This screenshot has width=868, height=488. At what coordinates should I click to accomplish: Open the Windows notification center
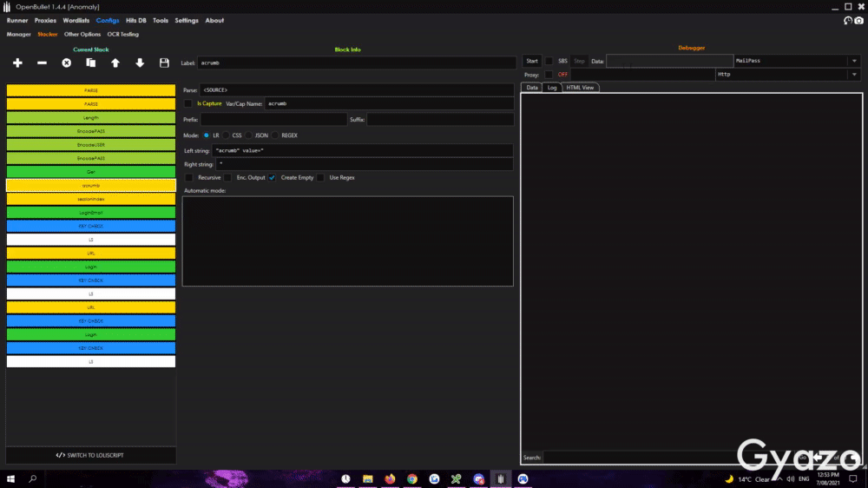(853, 479)
